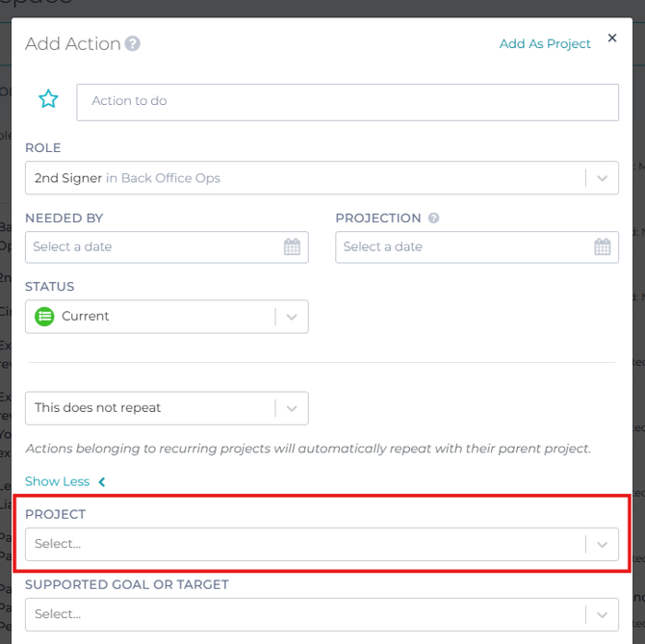The height and width of the screenshot is (644, 645).
Task: Click the Needed By date field
Action: 154,246
